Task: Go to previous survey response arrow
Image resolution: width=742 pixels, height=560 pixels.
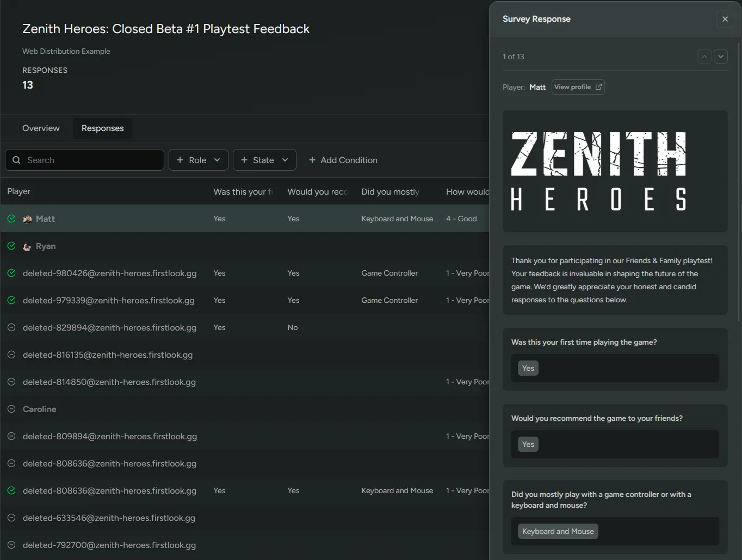Action: 704,57
